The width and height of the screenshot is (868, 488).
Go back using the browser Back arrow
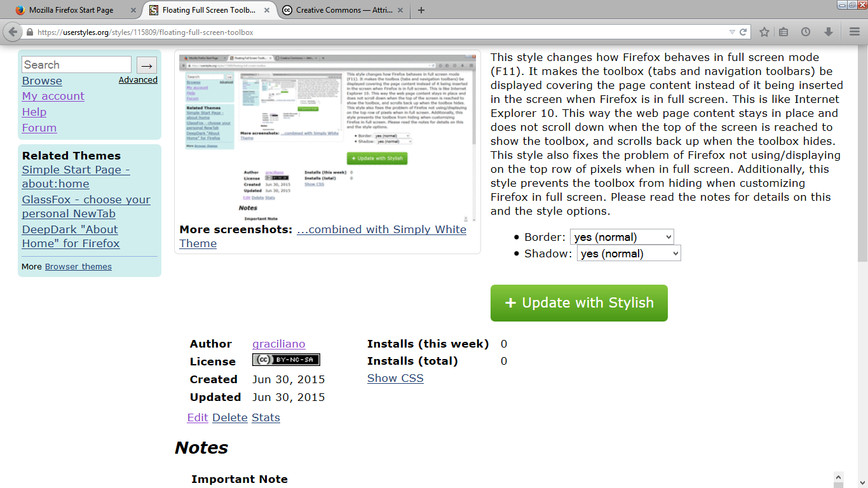[x=13, y=32]
